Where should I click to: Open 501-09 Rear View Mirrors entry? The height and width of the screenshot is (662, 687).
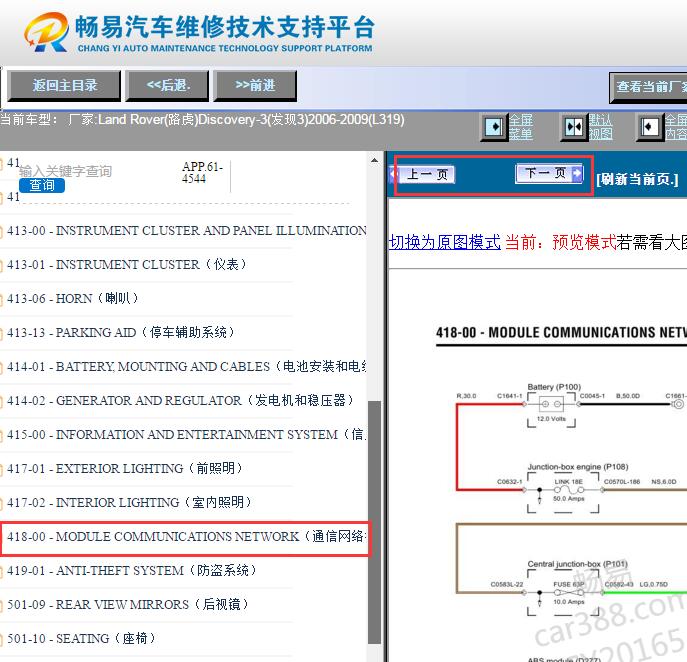(x=127, y=605)
